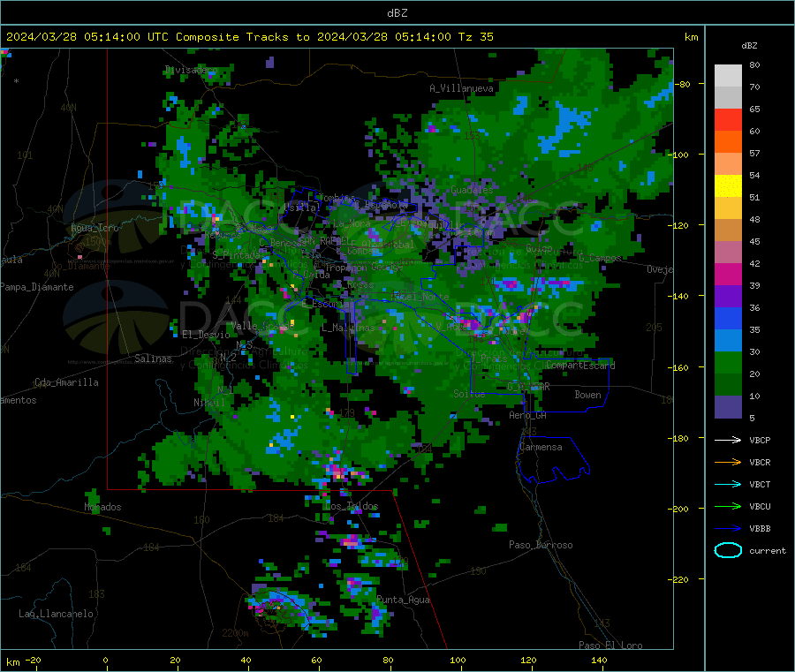This screenshot has height=672, width=795.
Task: Click the -80 km right axis tick
Action: pos(685,84)
